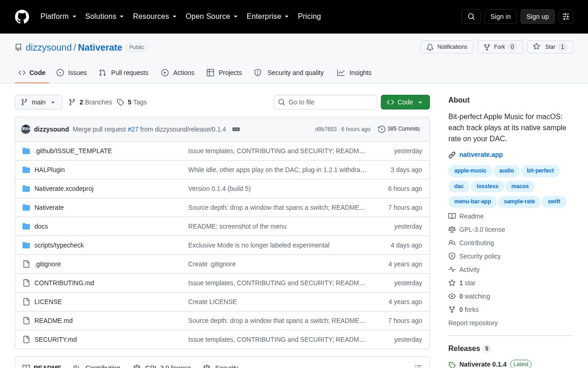Expand the Open Source menu

pos(212,17)
